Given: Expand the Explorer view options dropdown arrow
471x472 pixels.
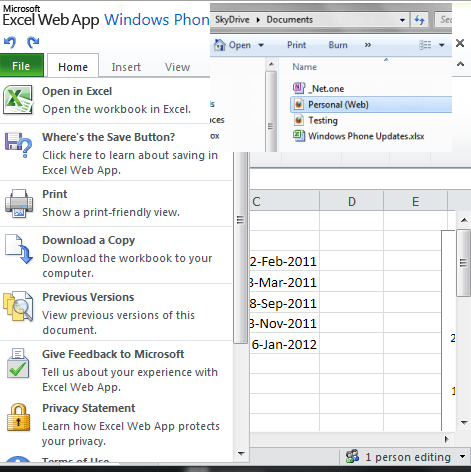Looking at the screenshot, I should click(442, 45).
